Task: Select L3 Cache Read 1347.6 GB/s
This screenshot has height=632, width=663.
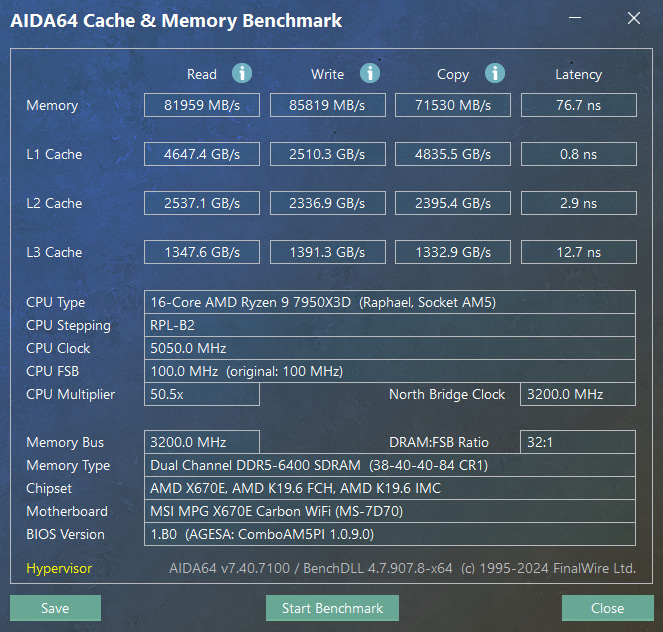Action: [x=202, y=252]
